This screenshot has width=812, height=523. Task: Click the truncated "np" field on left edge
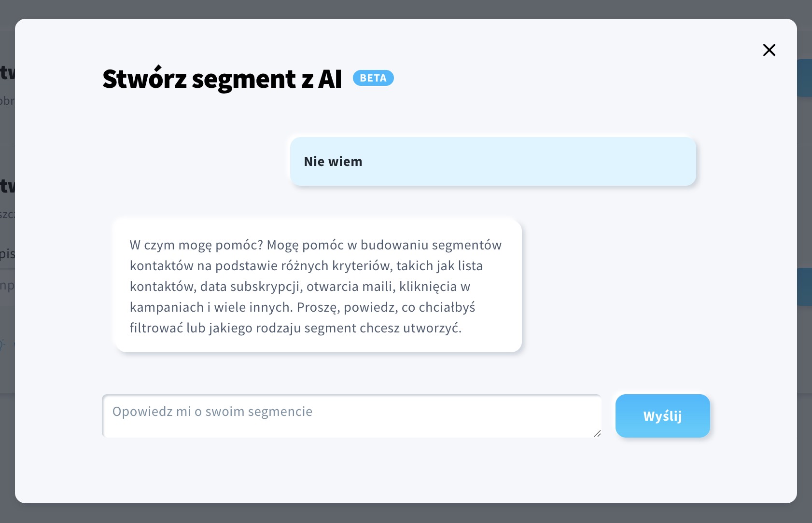[x=7, y=285]
